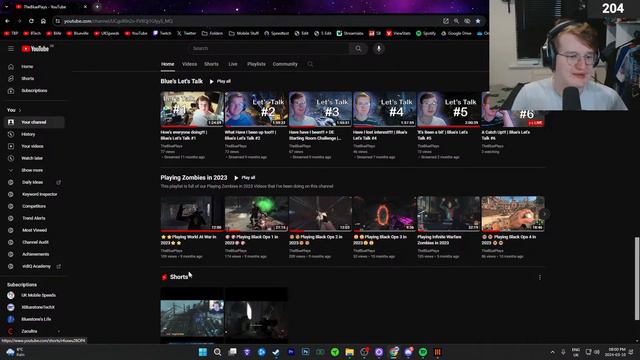This screenshot has height=360, width=640.
Task: Reload the page in browser
Action: 31,21
